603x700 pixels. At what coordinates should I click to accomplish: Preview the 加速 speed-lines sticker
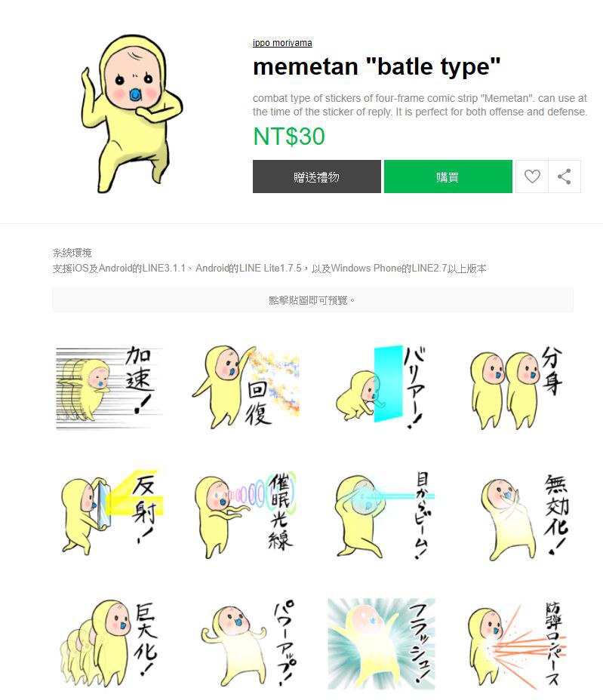pos(110,388)
